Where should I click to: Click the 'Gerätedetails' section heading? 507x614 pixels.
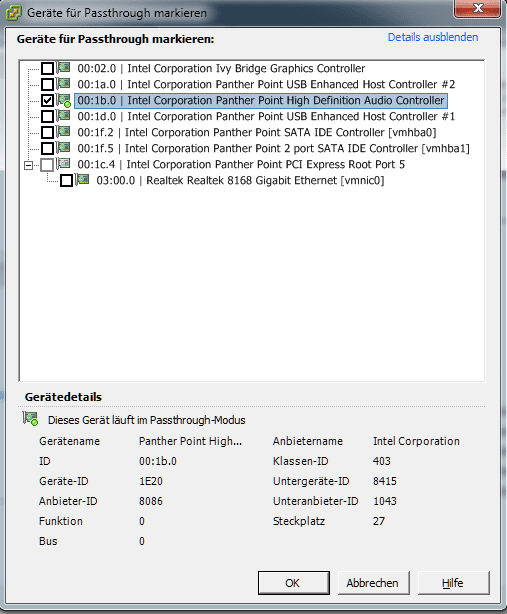pyautogui.click(x=63, y=397)
